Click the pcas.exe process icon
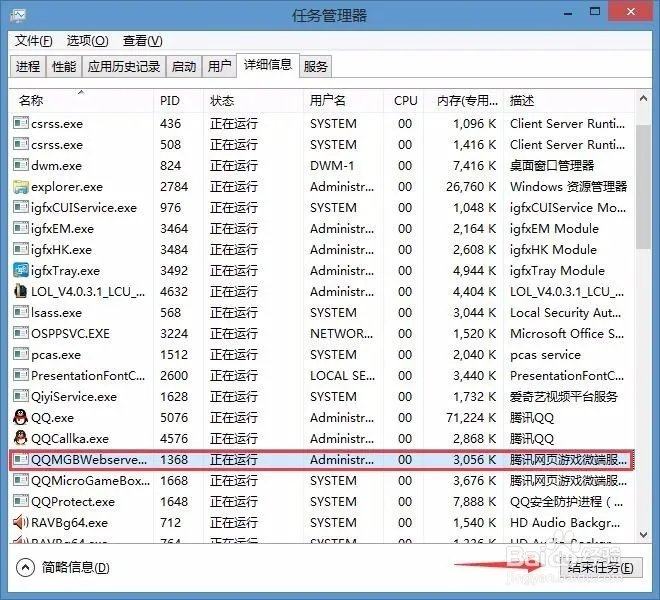The height and width of the screenshot is (600, 660). pyautogui.click(x=20, y=354)
